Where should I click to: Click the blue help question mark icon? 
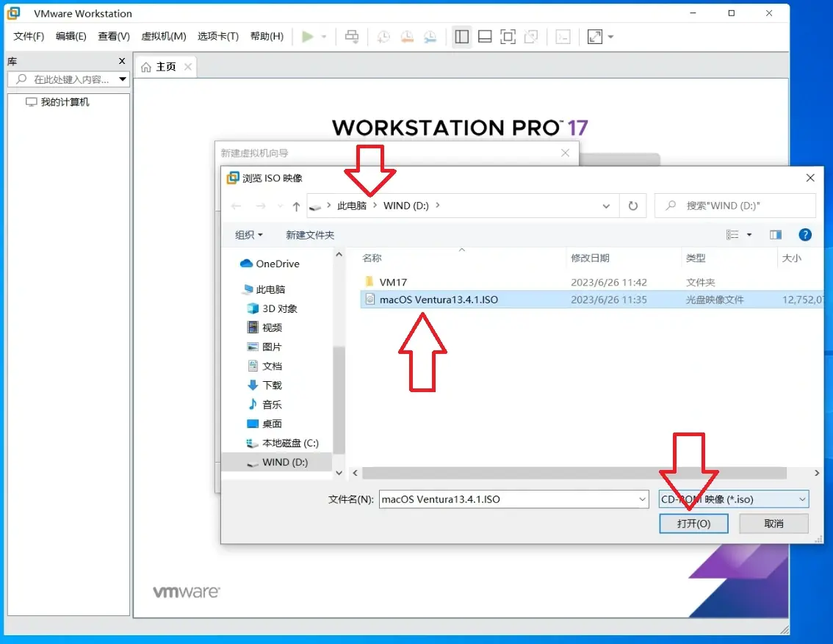tap(805, 235)
